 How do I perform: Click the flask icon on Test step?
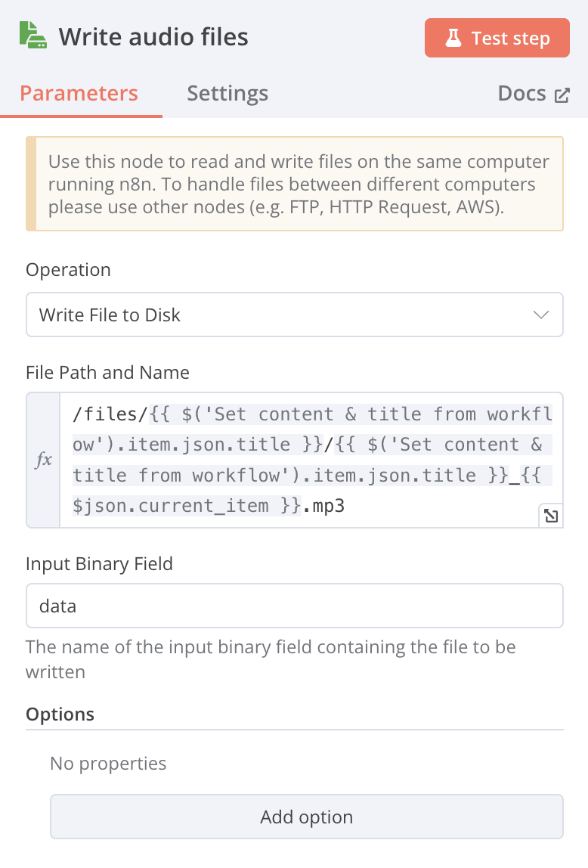point(453,39)
